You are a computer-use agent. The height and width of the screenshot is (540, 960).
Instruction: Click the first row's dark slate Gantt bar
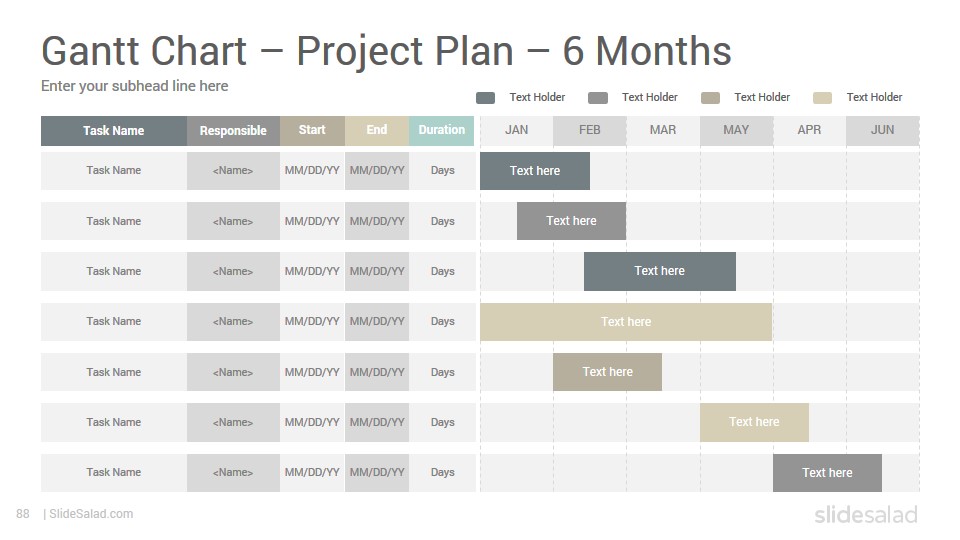pyautogui.click(x=535, y=171)
